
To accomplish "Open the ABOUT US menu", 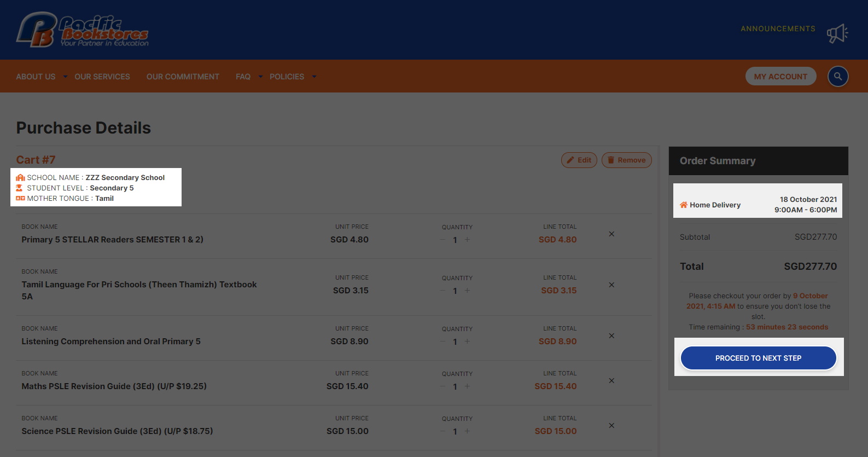I will 36,77.
